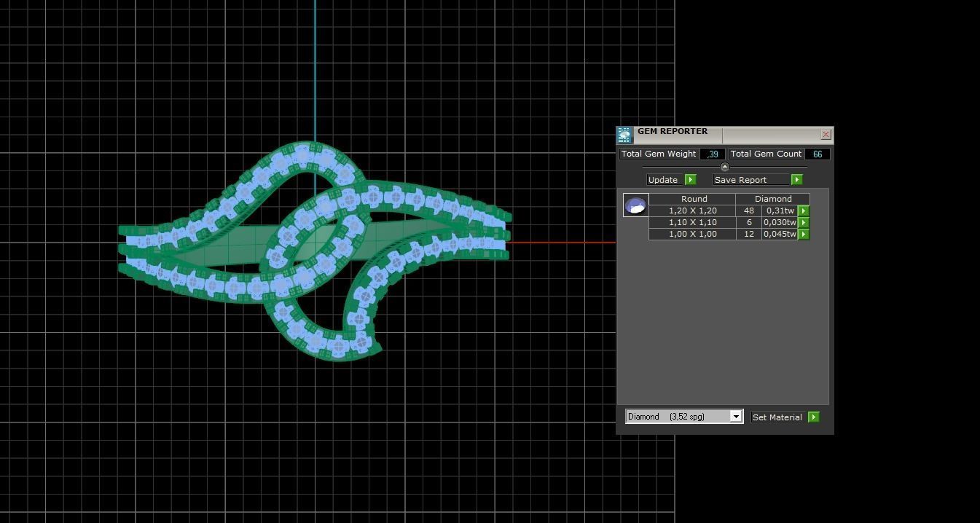
Task: Select the 1,10 X 1,10 size cell
Action: click(692, 222)
